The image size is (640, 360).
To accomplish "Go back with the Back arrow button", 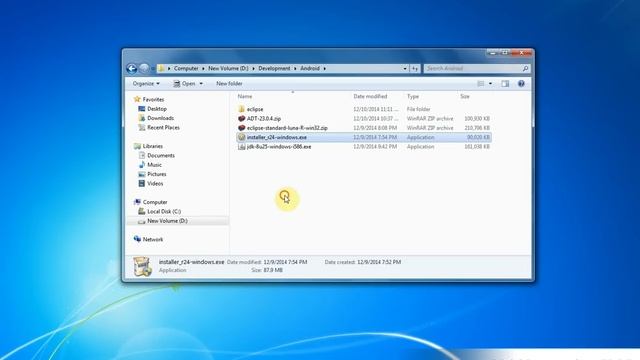I will (x=131, y=69).
